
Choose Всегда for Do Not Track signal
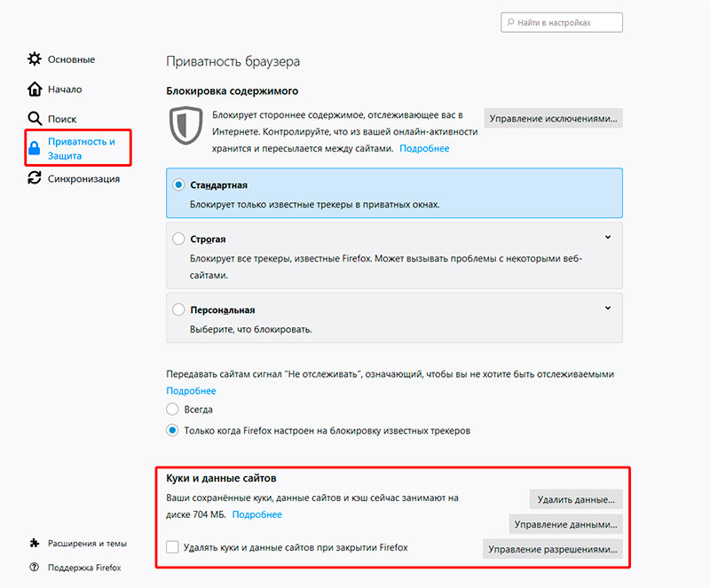point(172,409)
